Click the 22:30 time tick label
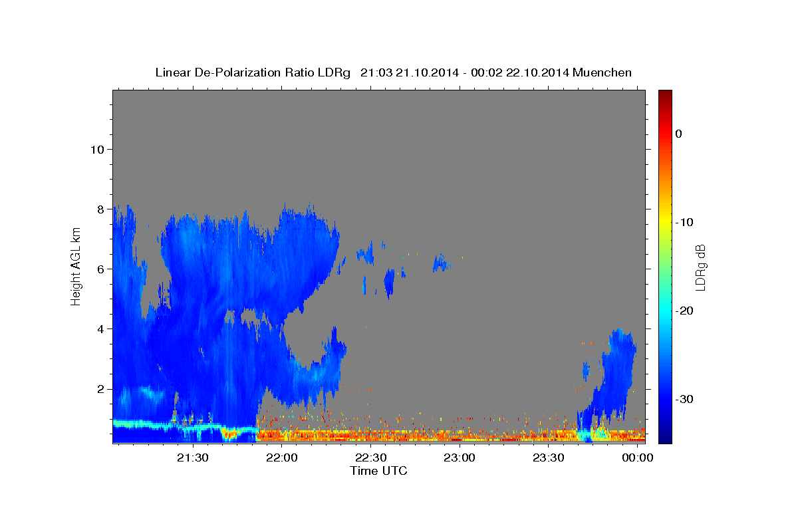Viewport: 798px width, 532px height. pyautogui.click(x=370, y=458)
